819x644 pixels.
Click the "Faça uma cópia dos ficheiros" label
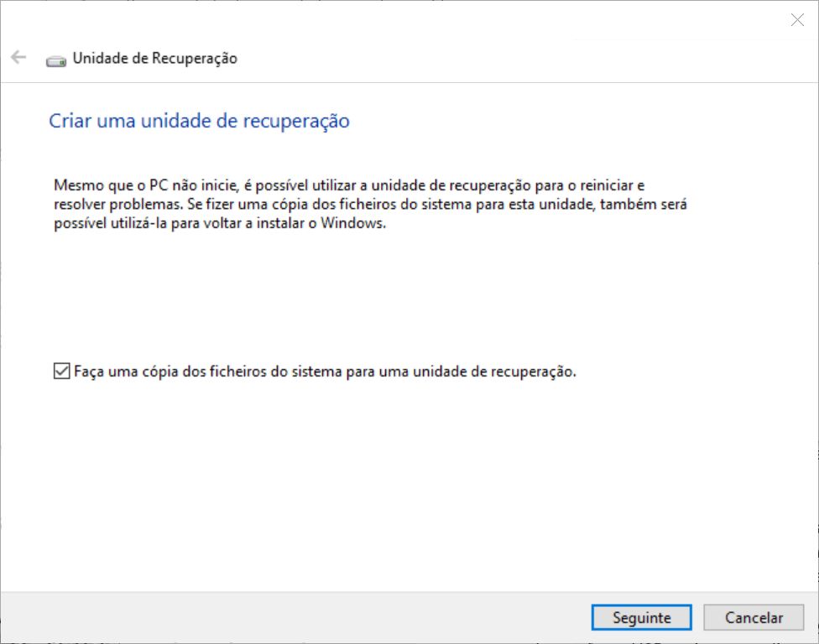(325, 371)
